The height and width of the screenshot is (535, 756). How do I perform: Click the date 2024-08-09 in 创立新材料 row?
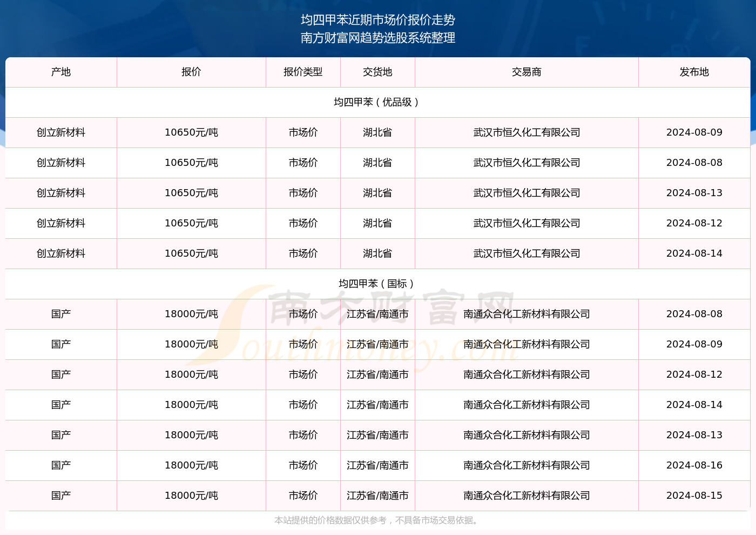click(694, 132)
